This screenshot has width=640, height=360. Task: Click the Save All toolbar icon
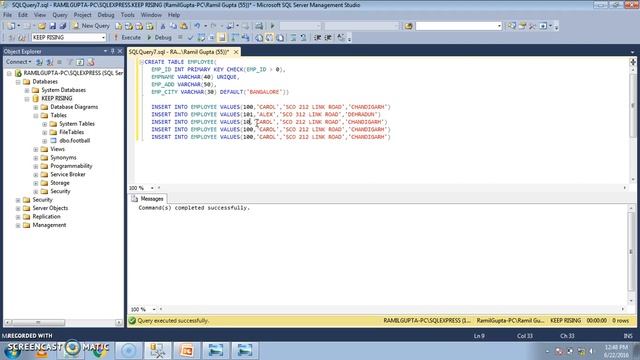point(62,26)
